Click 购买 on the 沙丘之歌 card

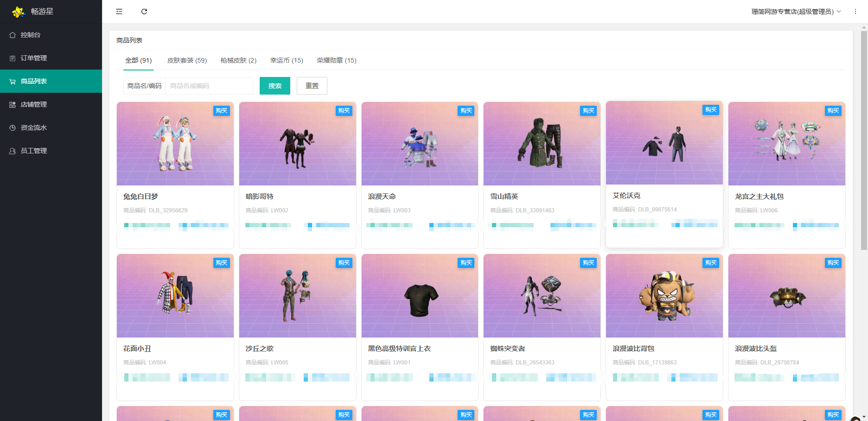pos(344,263)
